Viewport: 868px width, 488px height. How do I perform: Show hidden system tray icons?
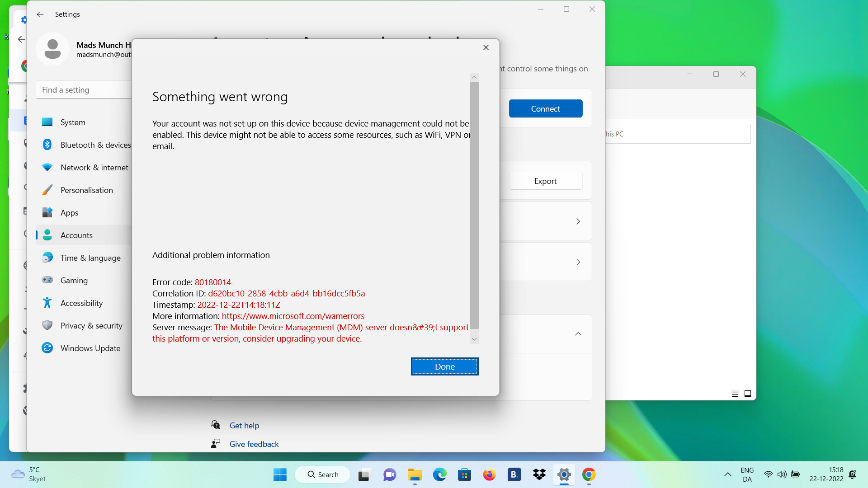pyautogui.click(x=727, y=474)
